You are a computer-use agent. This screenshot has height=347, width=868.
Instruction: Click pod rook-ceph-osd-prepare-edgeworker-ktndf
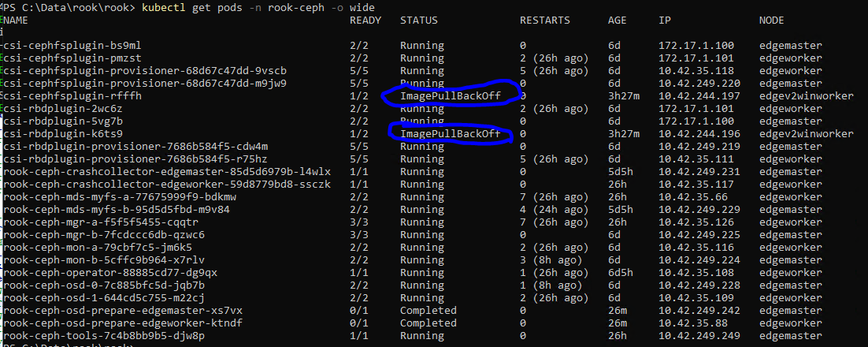pos(123,323)
